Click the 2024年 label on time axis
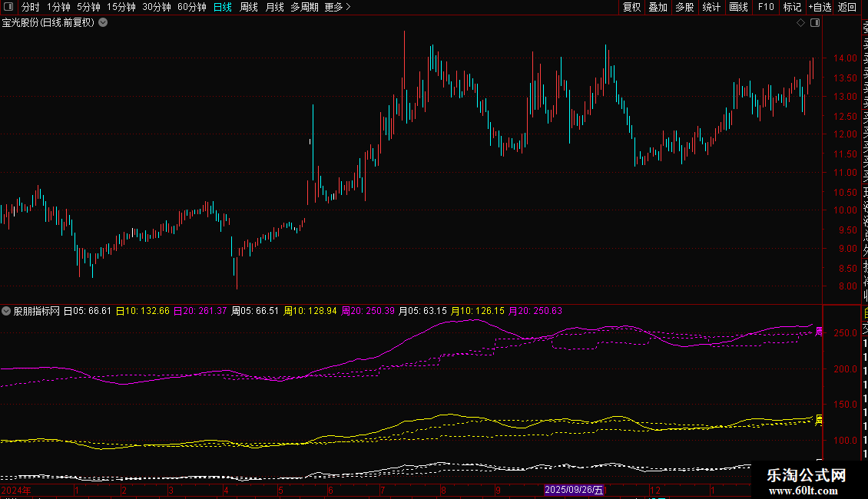Image resolution: width=868 pixels, height=499 pixels. 16,490
